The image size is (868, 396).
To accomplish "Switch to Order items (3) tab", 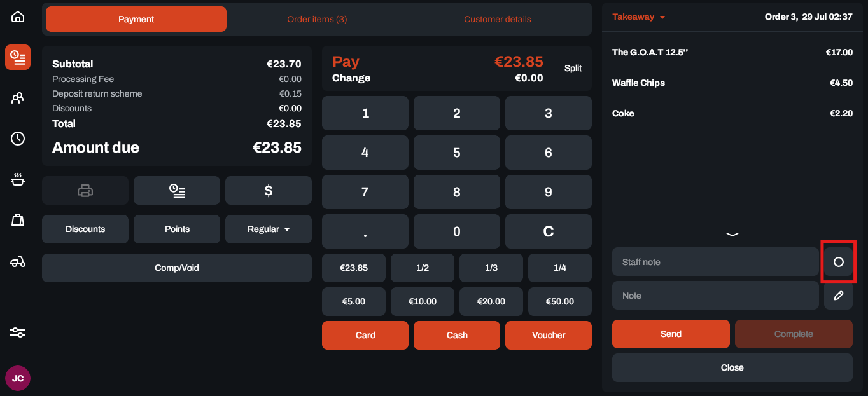I will point(317,19).
